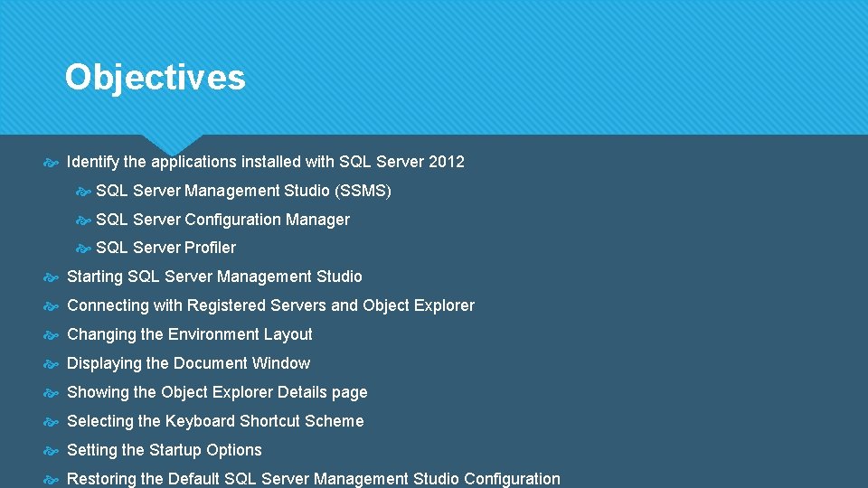Select "Identify the applications installed with SQL Server 2012"
This screenshot has width=868, height=488.
(x=265, y=162)
